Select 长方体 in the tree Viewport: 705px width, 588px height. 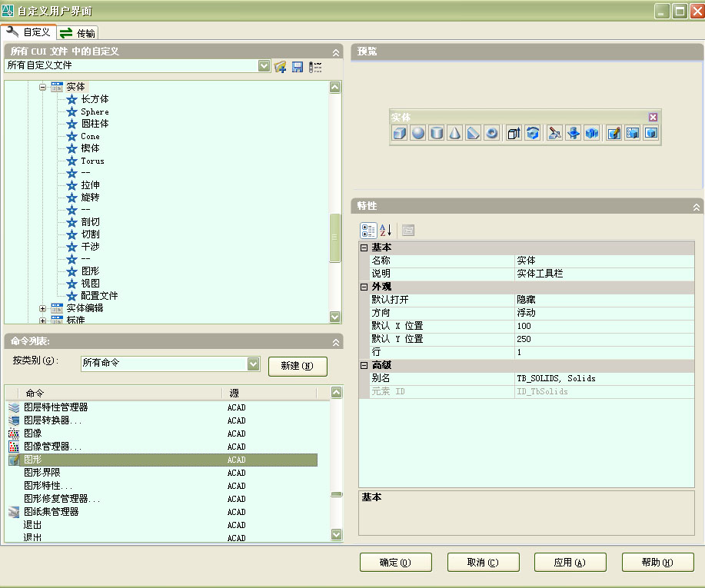(x=95, y=99)
